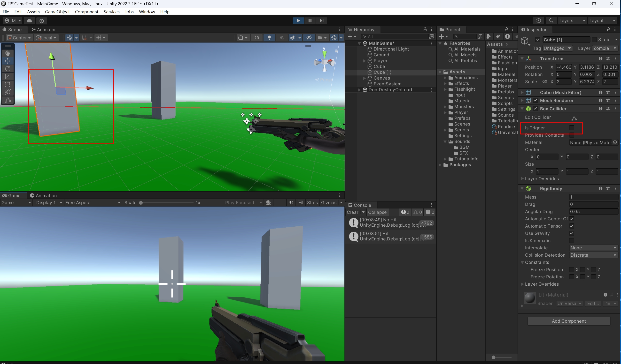
Task: Adjust the Game view Scale slider
Action: click(141, 203)
